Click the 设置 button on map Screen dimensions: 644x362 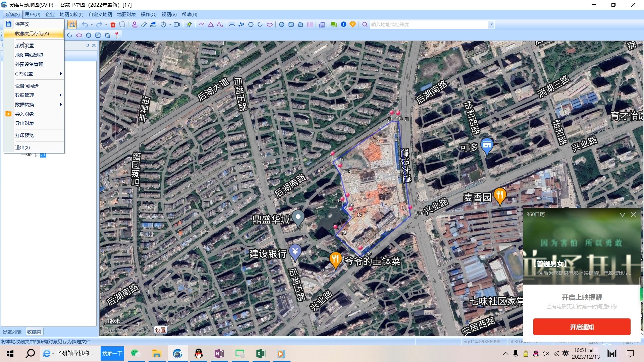coord(160,330)
